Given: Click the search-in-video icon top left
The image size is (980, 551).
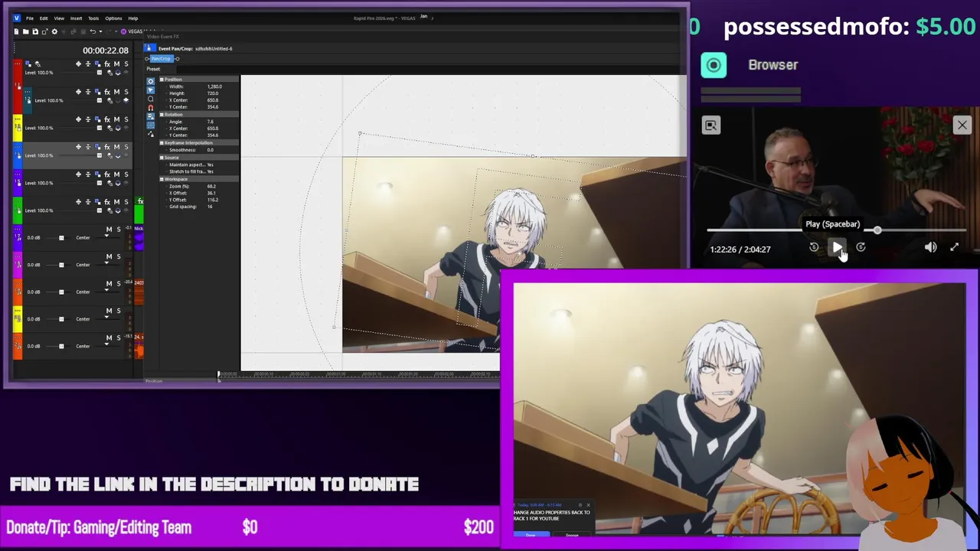Looking at the screenshot, I should click(x=710, y=126).
